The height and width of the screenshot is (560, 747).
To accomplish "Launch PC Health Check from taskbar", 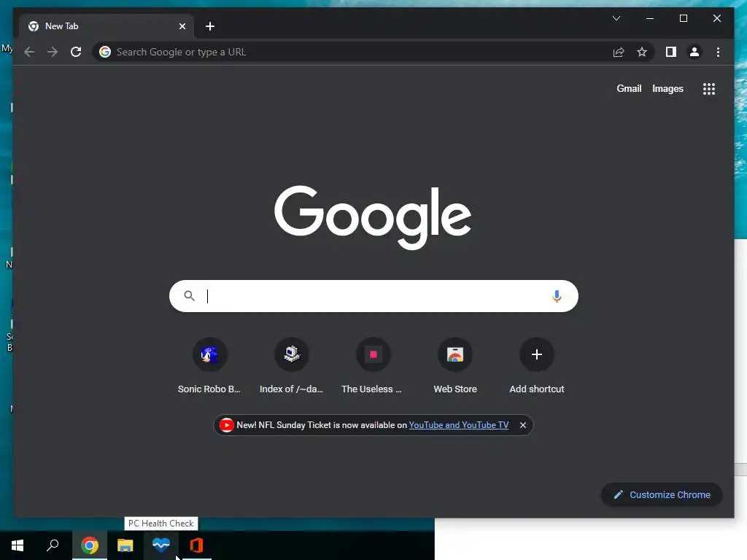I will (x=161, y=544).
